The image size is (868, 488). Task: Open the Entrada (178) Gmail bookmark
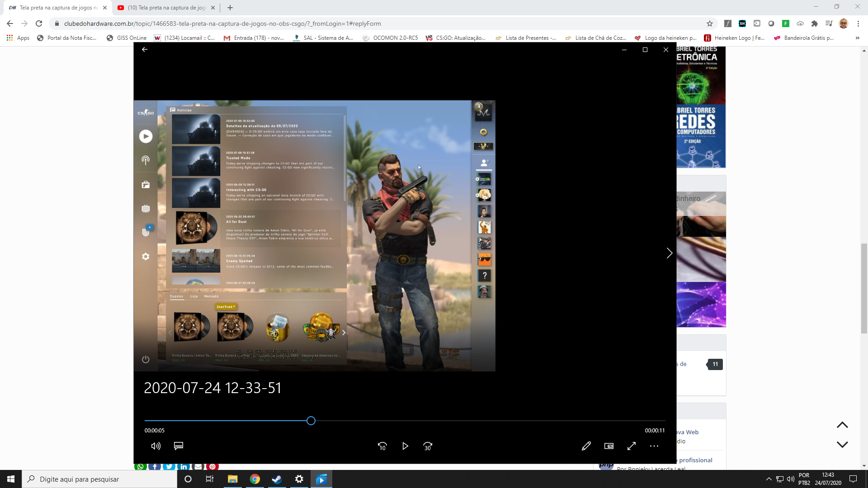pyautogui.click(x=254, y=38)
